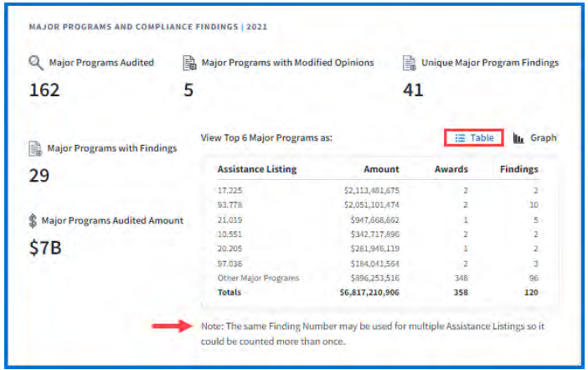
Task: Click the magnifier icon beside Major Programs Audited
Action: (37, 63)
